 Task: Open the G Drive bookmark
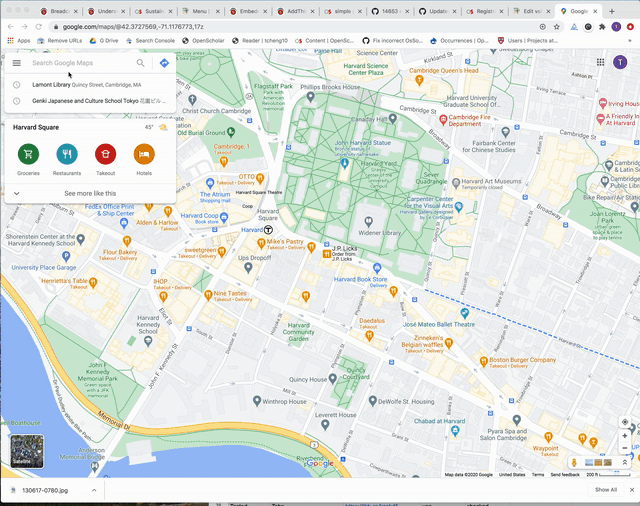(x=104, y=40)
